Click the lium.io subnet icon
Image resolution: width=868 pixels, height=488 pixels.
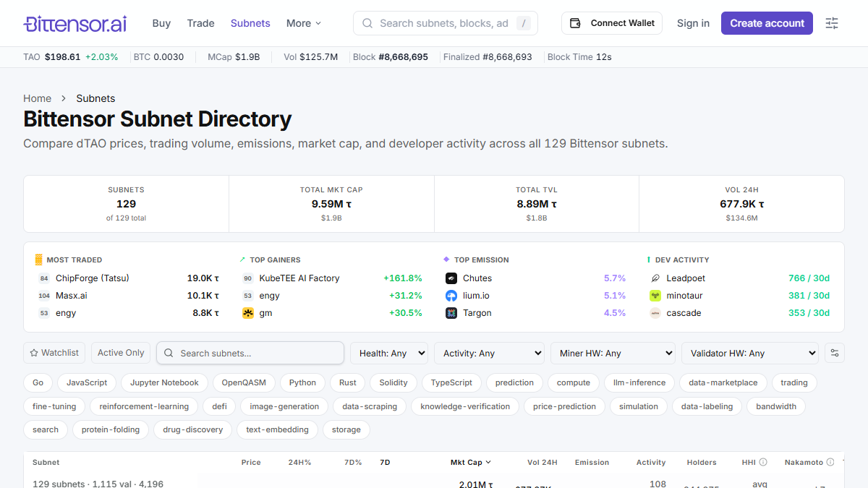[451, 296]
